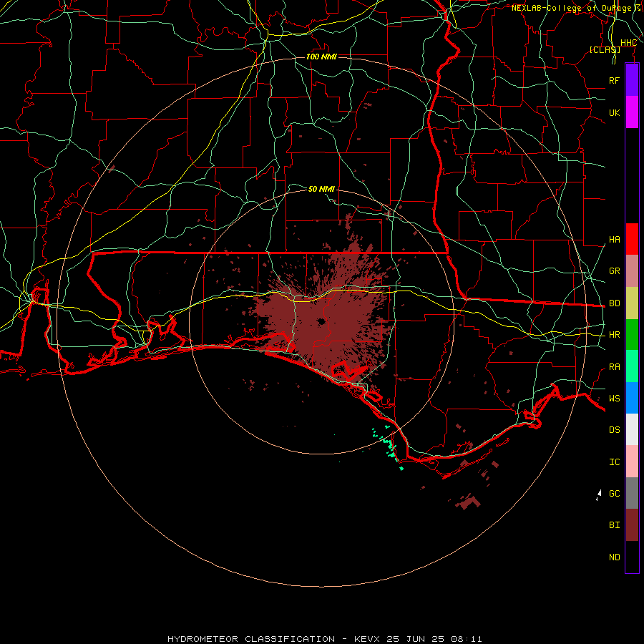Click the GR legend label
Image resolution: width=644 pixels, height=644 pixels.
point(614,271)
